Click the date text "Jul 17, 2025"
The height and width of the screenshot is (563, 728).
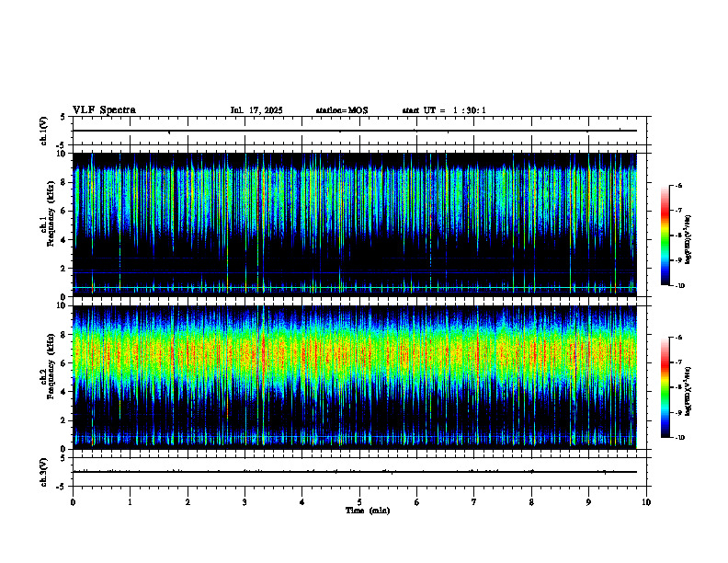coord(256,110)
